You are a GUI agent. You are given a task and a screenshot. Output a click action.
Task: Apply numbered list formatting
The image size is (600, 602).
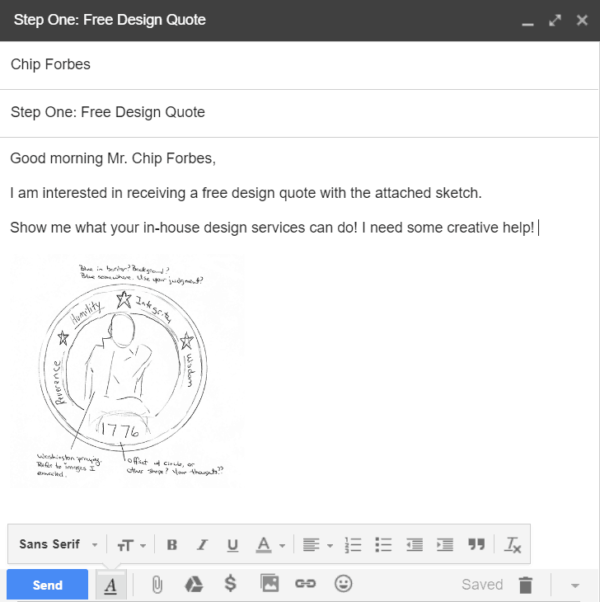[x=352, y=545]
